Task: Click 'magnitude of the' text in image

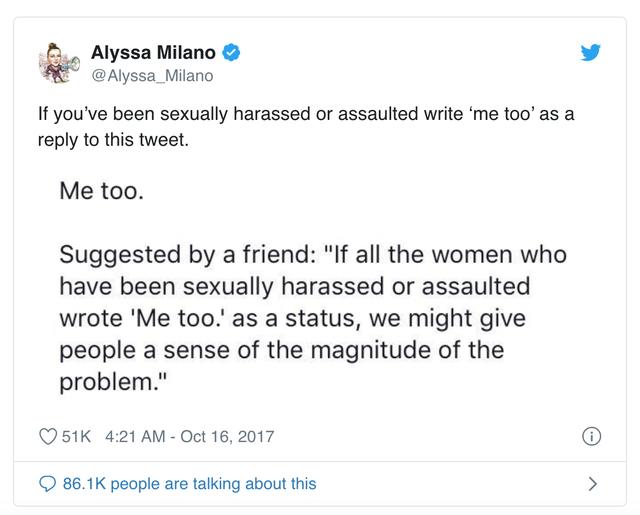Action: click(x=407, y=351)
